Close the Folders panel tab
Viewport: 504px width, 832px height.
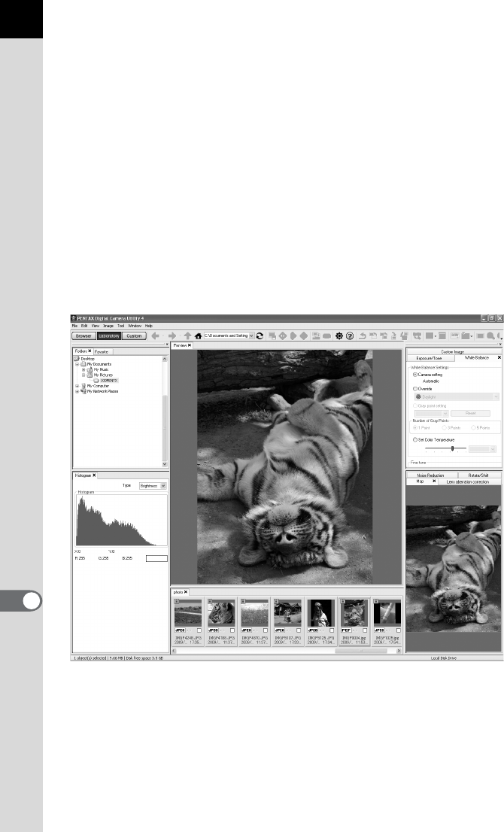pos(90,351)
